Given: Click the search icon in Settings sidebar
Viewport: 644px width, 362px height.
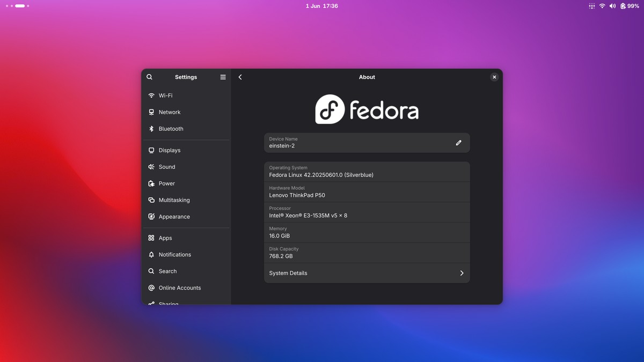Looking at the screenshot, I should click(150, 77).
